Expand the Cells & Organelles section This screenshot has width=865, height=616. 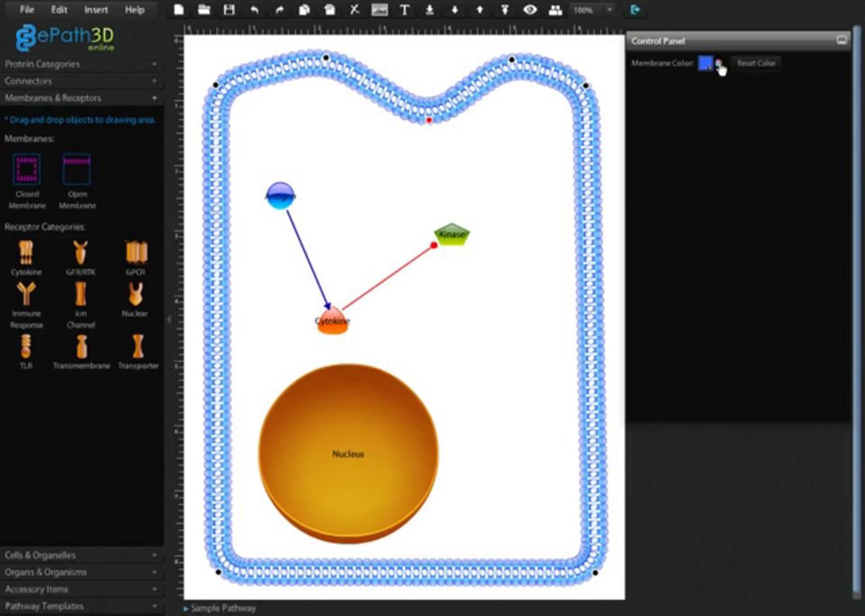pyautogui.click(x=81, y=555)
